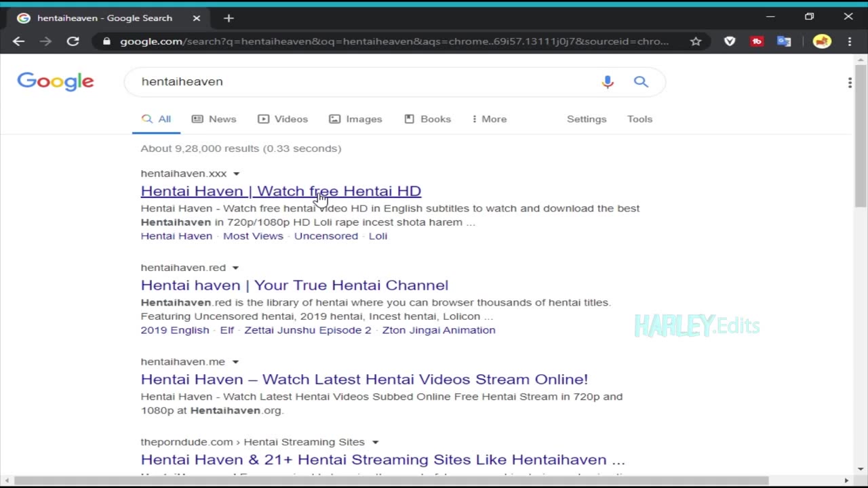Reload the page with the refresh icon
Screen dimensions: 868x488
click(x=73, y=41)
